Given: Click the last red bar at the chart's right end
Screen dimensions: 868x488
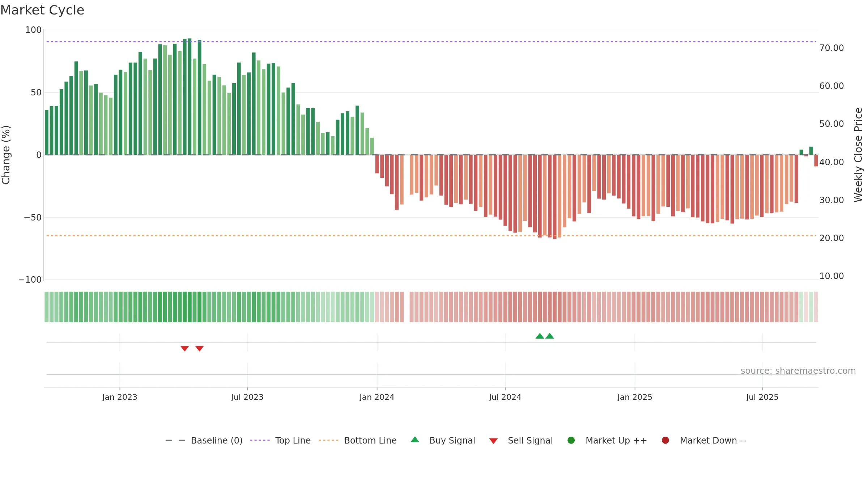Looking at the screenshot, I should click(x=816, y=160).
